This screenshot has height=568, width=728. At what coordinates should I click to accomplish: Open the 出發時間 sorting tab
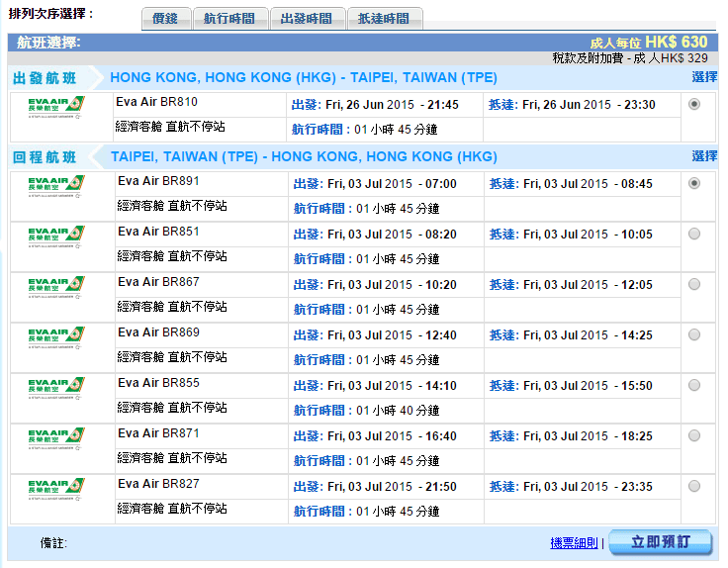(x=307, y=19)
